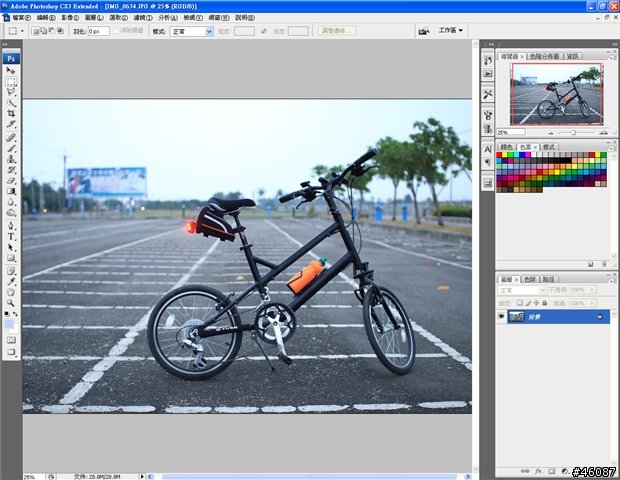Screen dimensions: 620x480
Task: Open the Edit menu
Action: point(46,18)
